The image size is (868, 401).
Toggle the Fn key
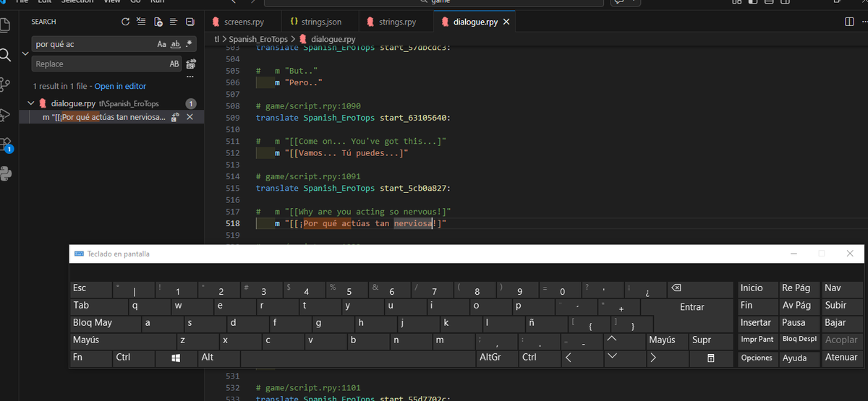point(91,358)
